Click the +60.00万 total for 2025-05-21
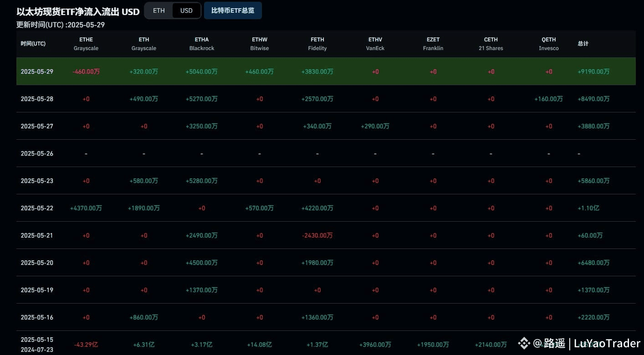 [x=590, y=235]
